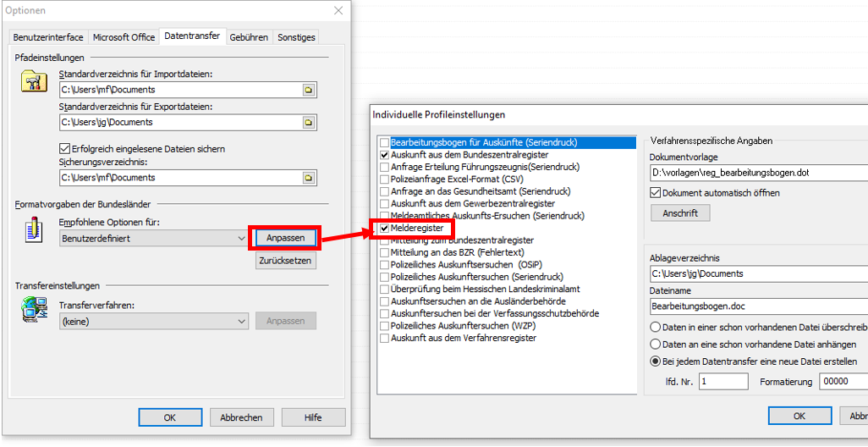Viewport: 868px width, 447px height.
Task: Enable 'Auskunft aus dem Gewerbezentralregister' checkbox
Action: coord(386,204)
